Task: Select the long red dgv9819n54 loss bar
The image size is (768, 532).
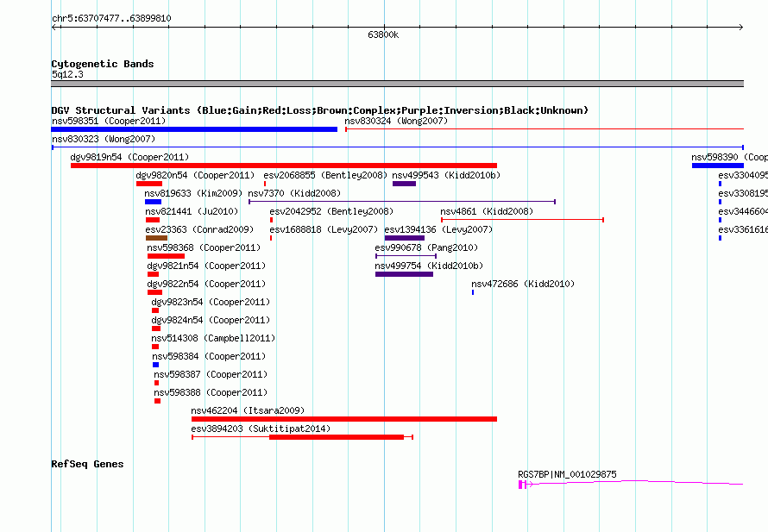Action: (284, 166)
